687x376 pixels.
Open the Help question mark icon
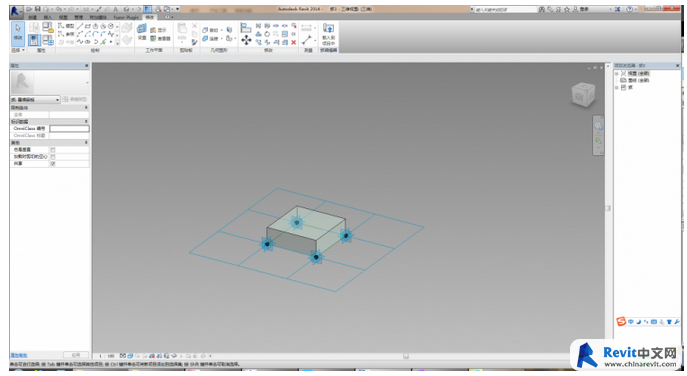click(x=630, y=9)
